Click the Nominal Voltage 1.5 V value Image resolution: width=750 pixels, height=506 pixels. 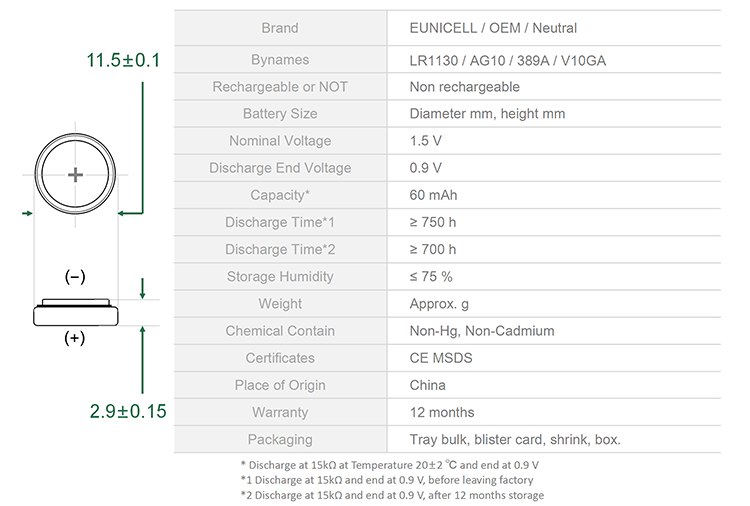(x=425, y=141)
